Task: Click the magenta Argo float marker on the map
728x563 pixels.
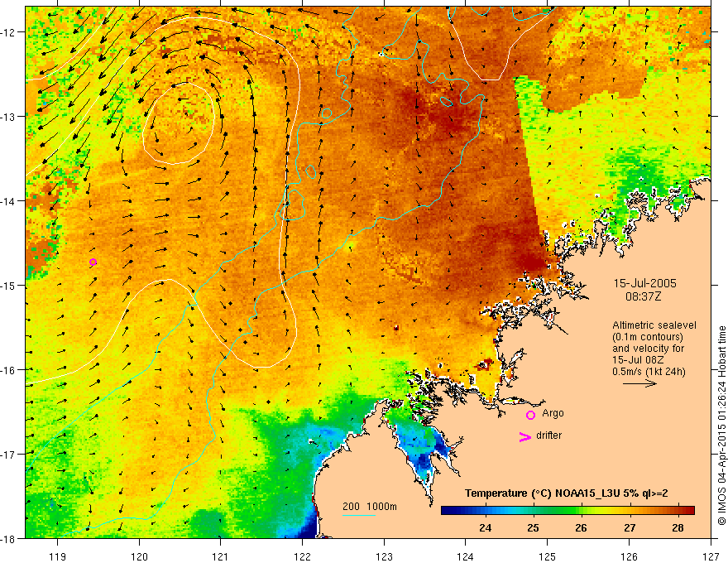Action: 93,262
